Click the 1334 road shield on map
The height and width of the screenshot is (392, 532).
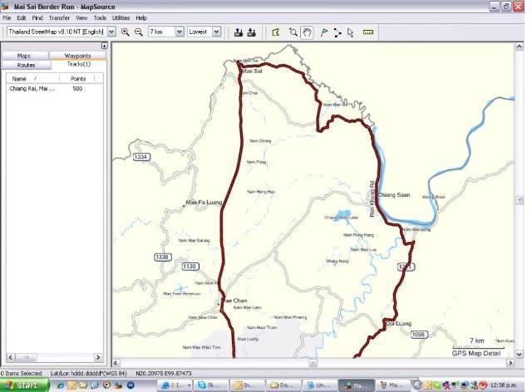click(x=140, y=157)
